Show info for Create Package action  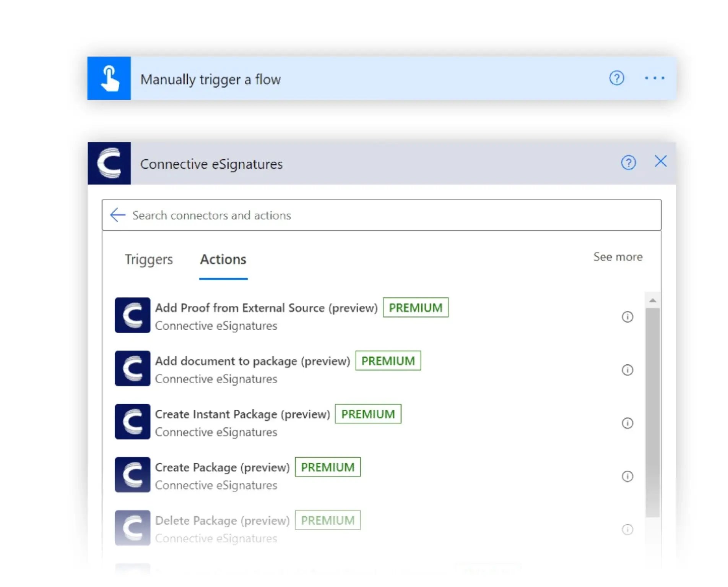[x=627, y=477]
